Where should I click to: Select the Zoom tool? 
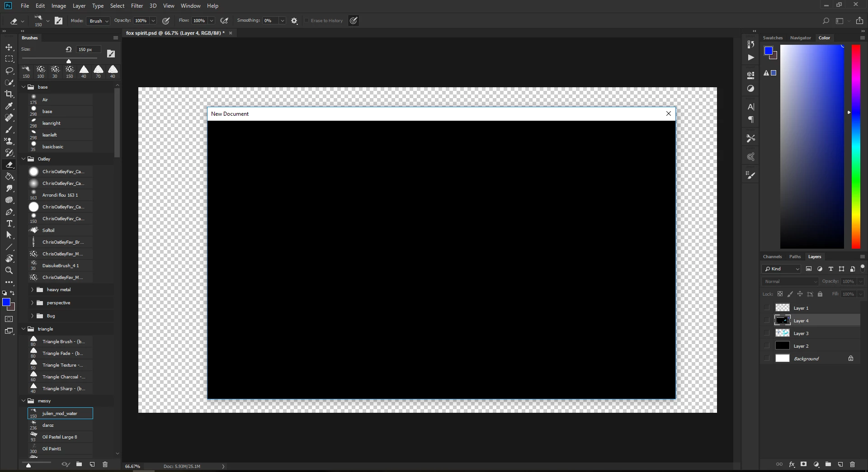point(9,270)
